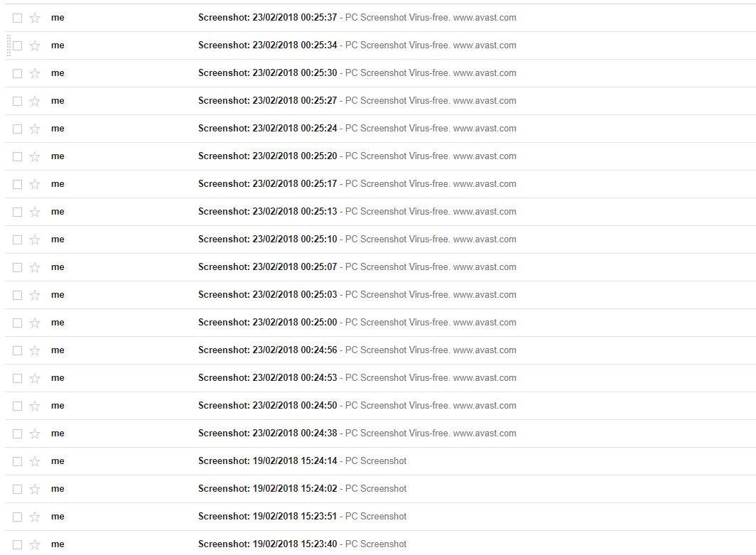Star the 19/02/2018 15:23:40 email
756x555 pixels.
(x=35, y=544)
